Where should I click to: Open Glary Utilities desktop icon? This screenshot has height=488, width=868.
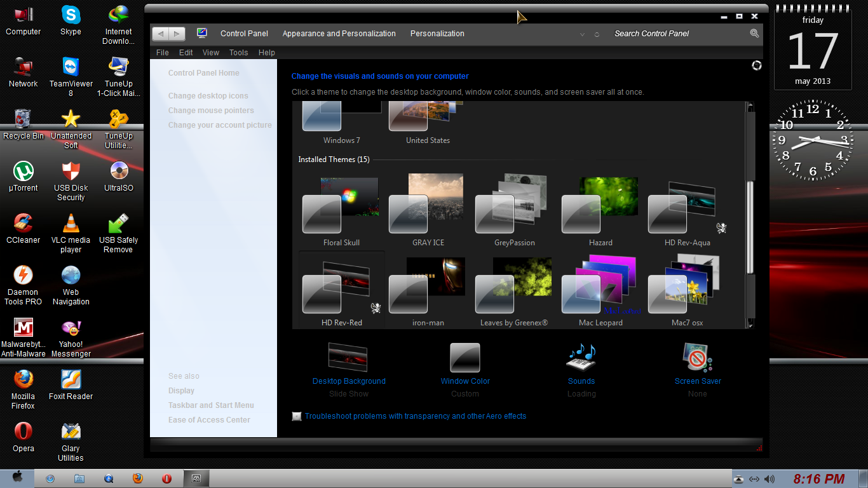(71, 442)
